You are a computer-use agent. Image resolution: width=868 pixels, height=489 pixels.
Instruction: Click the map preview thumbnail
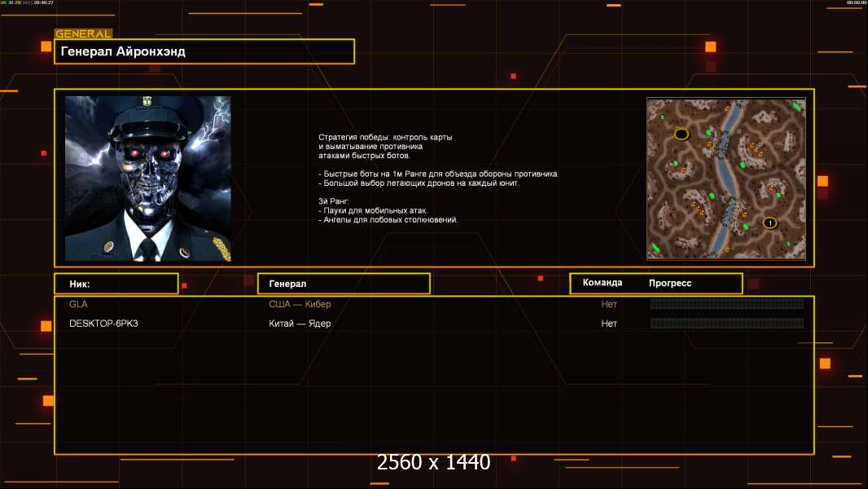pos(726,178)
